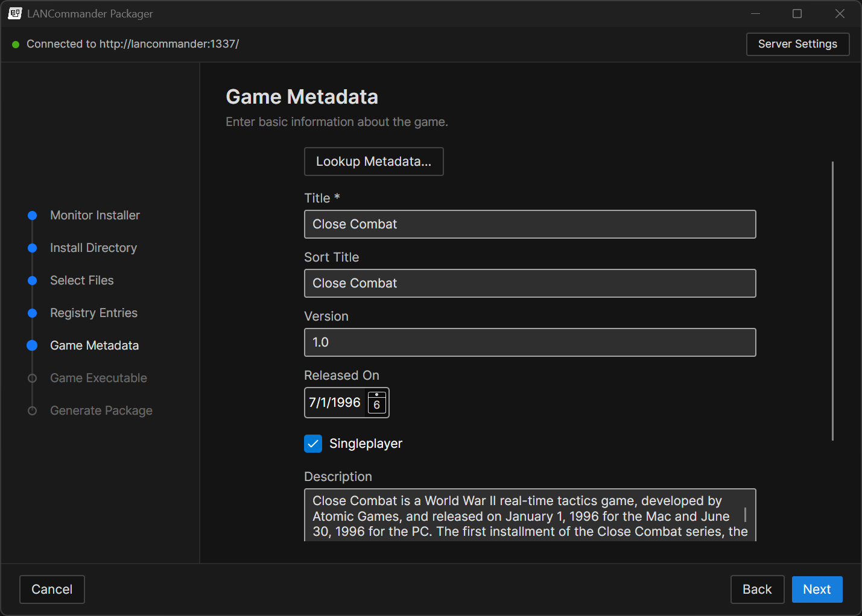The height and width of the screenshot is (616, 862).
Task: Click the Lookup Metadata button
Action: pyautogui.click(x=374, y=162)
